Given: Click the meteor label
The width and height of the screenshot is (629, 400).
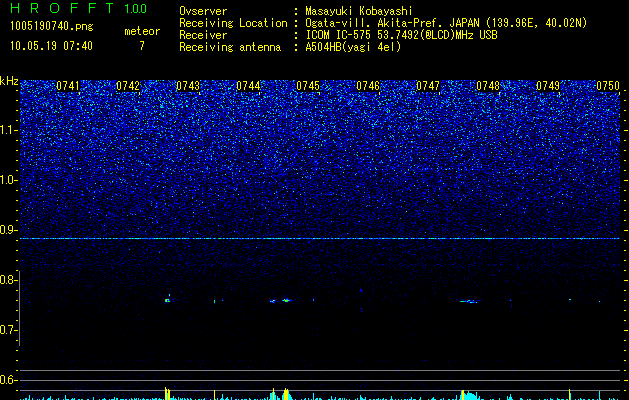Looking at the screenshot, I should pyautogui.click(x=142, y=32).
